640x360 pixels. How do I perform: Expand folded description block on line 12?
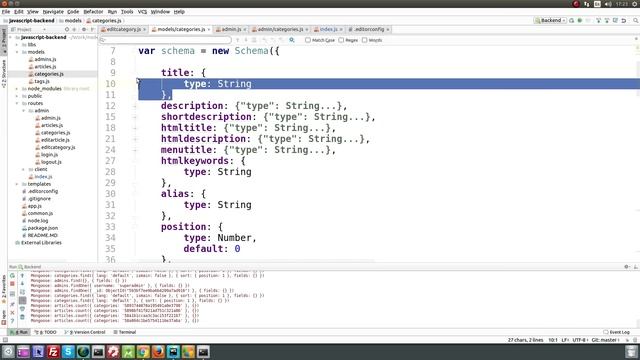click(x=135, y=106)
